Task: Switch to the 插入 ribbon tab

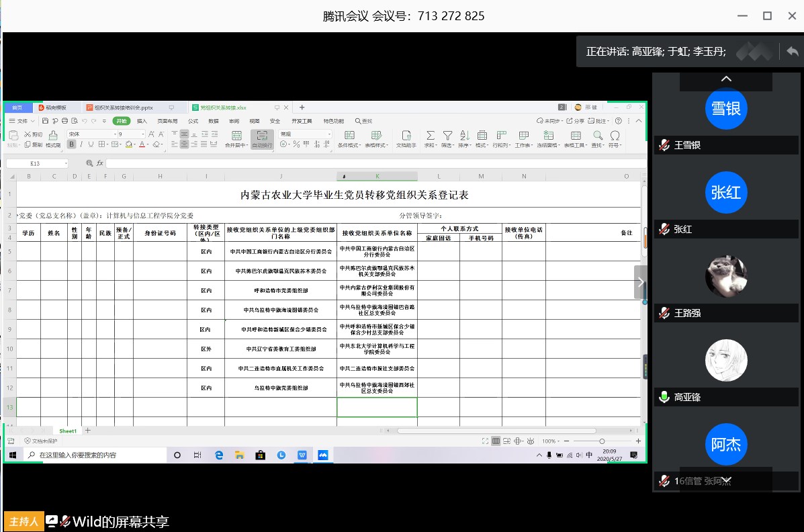Action: [142, 121]
